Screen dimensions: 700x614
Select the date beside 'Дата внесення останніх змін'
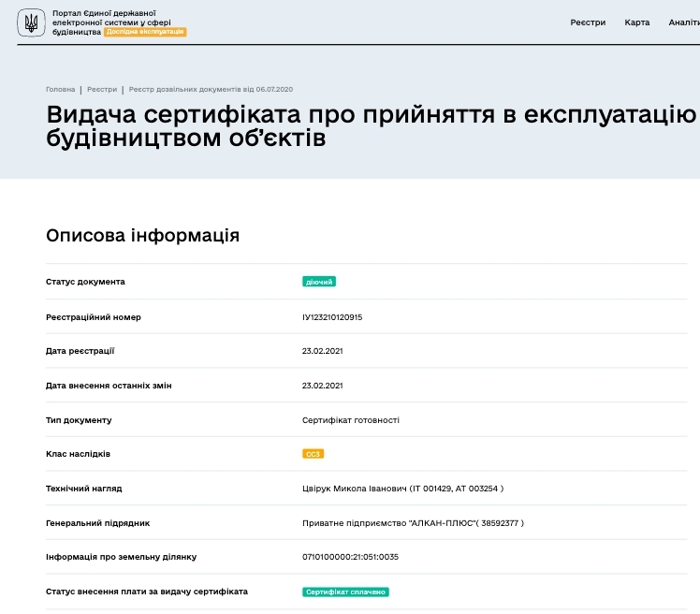[x=322, y=386]
